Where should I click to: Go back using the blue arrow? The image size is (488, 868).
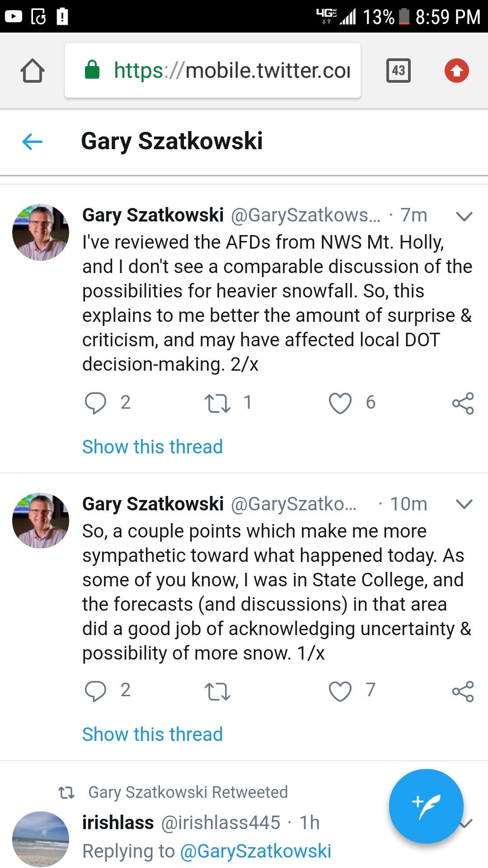[x=33, y=142]
